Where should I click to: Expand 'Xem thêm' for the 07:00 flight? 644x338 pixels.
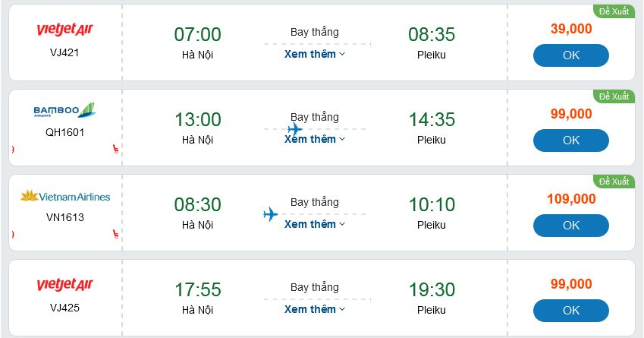click(315, 54)
